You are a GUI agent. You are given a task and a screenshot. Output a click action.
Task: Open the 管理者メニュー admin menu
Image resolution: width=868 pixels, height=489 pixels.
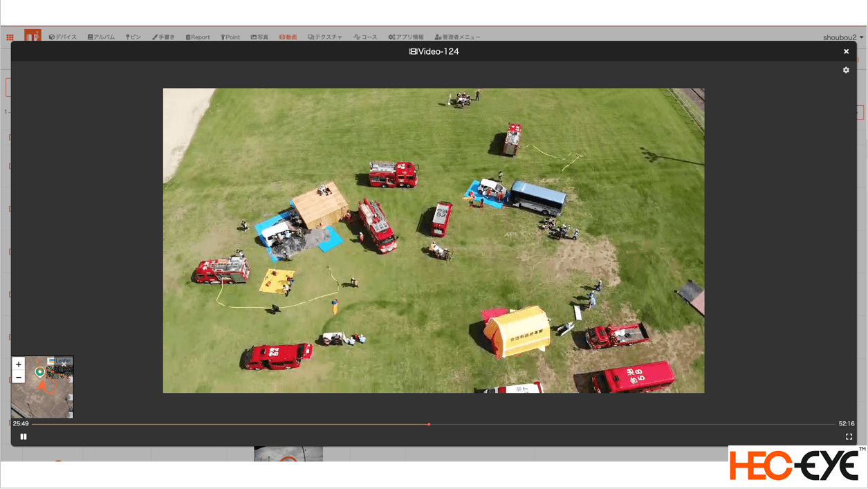(x=457, y=37)
